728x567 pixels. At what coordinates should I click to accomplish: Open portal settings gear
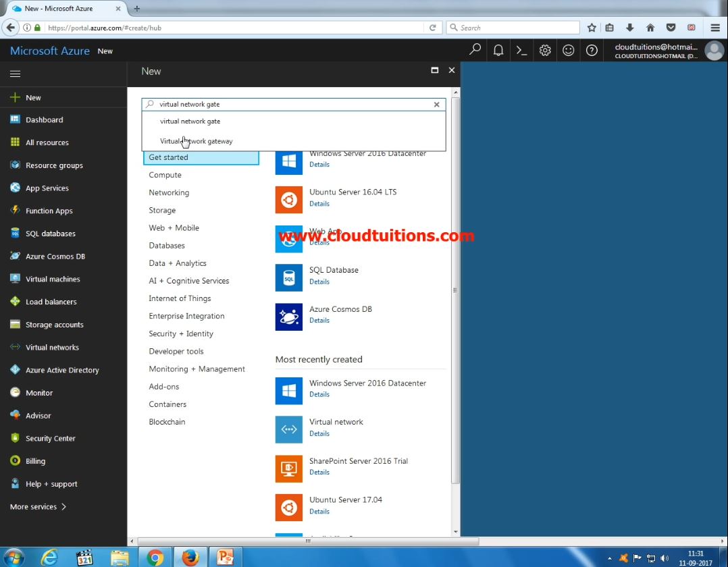pos(545,50)
